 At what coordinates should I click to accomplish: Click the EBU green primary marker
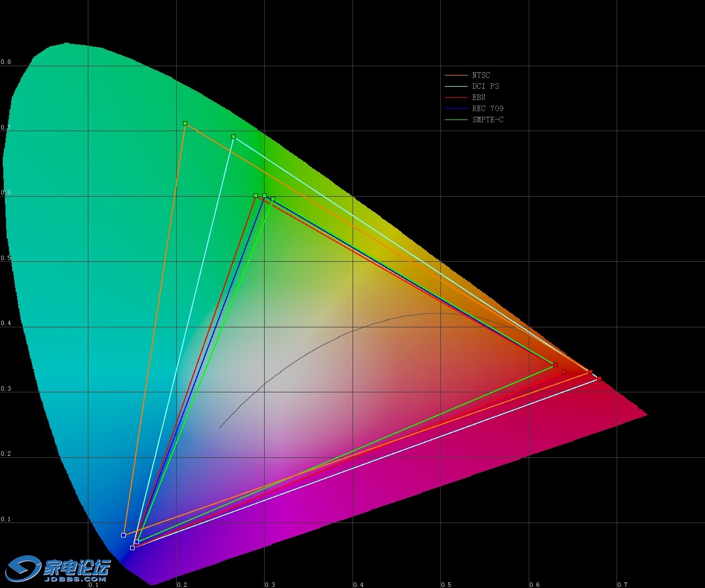pyautogui.click(x=256, y=196)
